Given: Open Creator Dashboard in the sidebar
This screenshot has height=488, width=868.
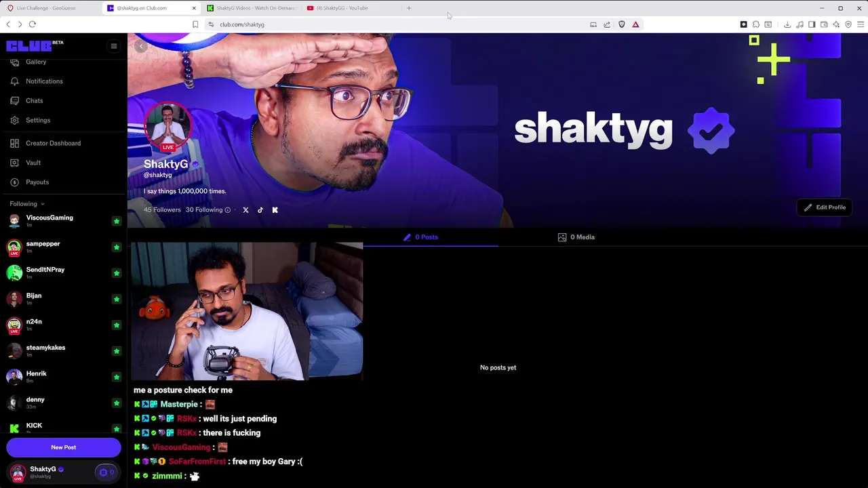Looking at the screenshot, I should 53,144.
